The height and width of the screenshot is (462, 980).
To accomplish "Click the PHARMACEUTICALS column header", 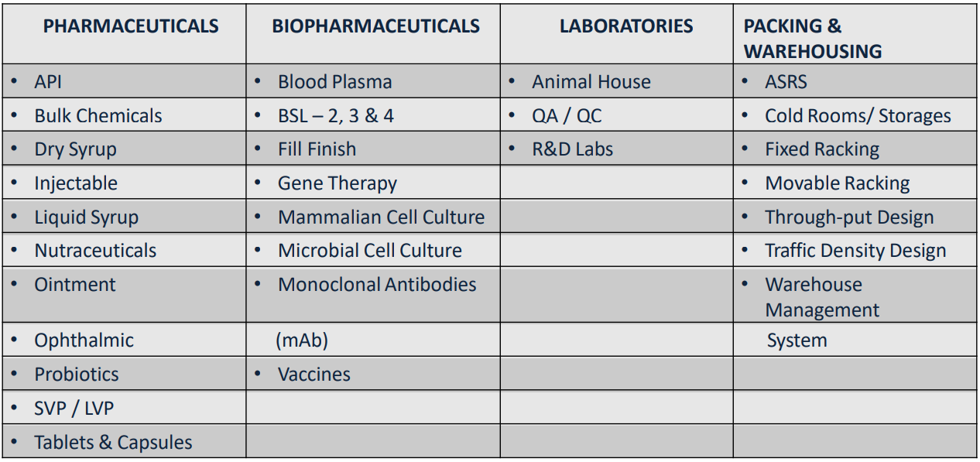I will point(130,26).
